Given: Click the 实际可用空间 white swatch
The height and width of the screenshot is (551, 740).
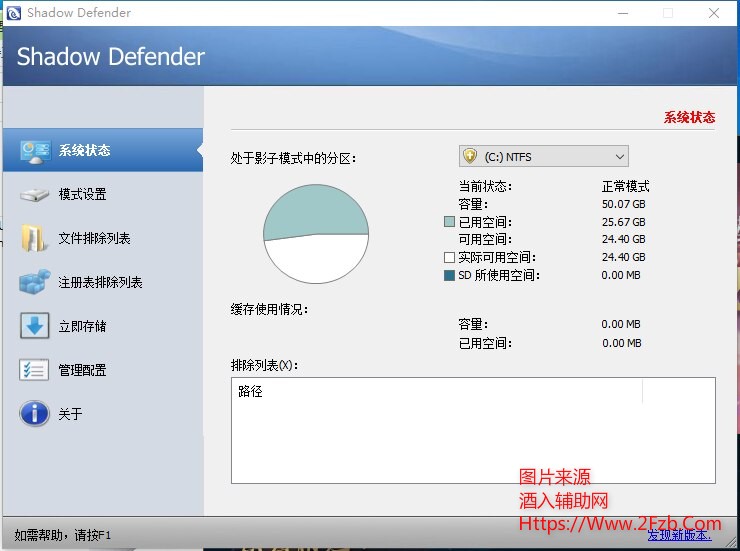Looking at the screenshot, I should point(449,257).
